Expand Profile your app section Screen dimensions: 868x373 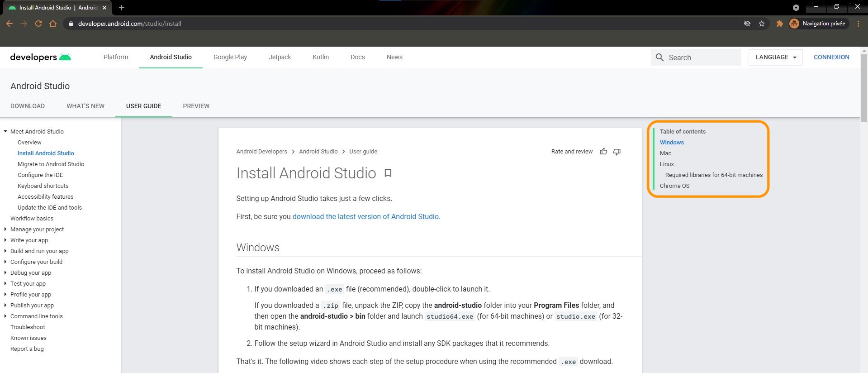coord(5,294)
